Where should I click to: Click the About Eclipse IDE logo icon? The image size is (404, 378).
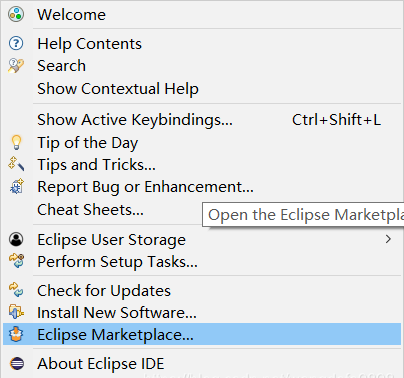pos(17,363)
